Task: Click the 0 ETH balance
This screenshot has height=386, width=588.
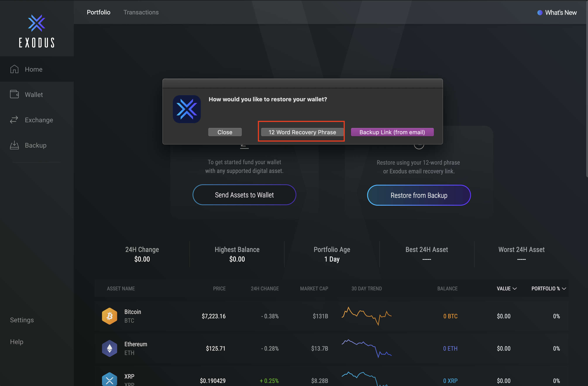Action: (x=450, y=348)
